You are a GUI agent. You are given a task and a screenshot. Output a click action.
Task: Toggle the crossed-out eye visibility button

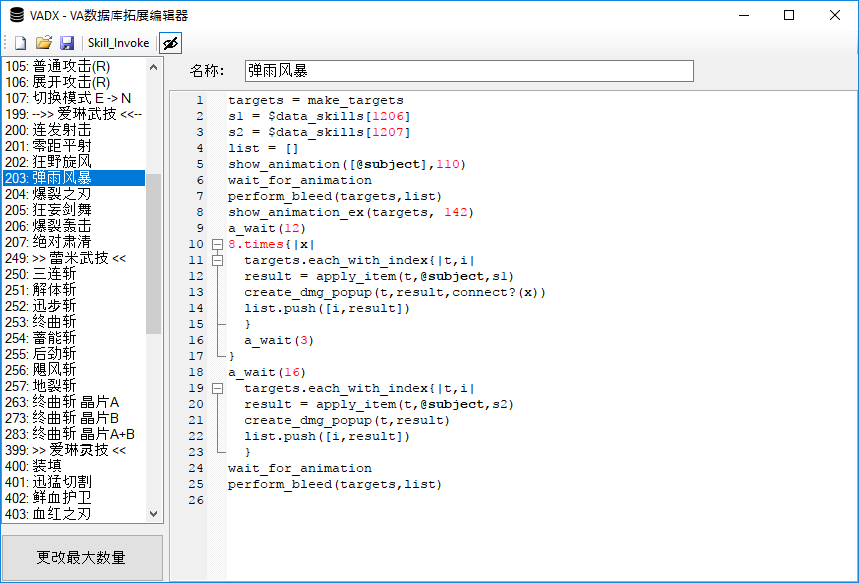[x=170, y=43]
